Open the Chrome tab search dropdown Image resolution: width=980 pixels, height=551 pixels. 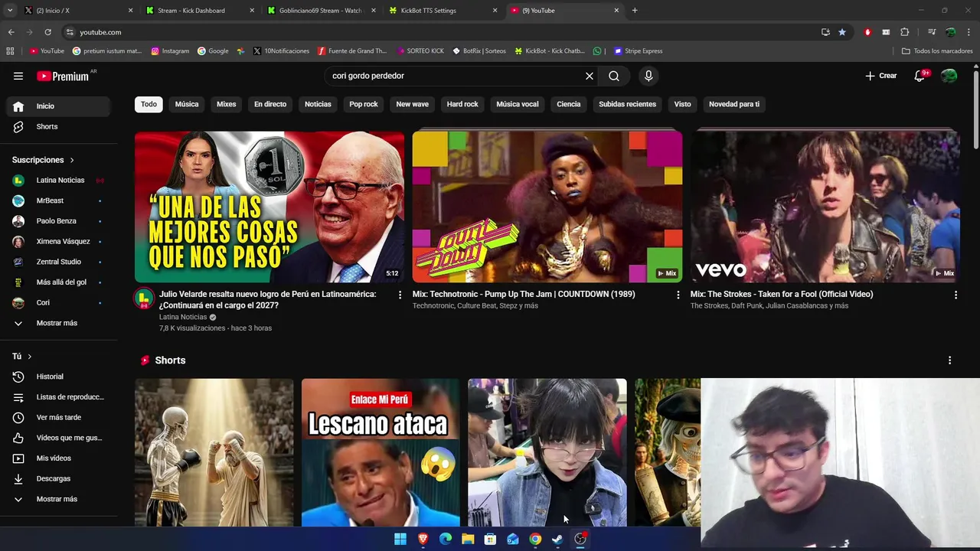[10, 11]
